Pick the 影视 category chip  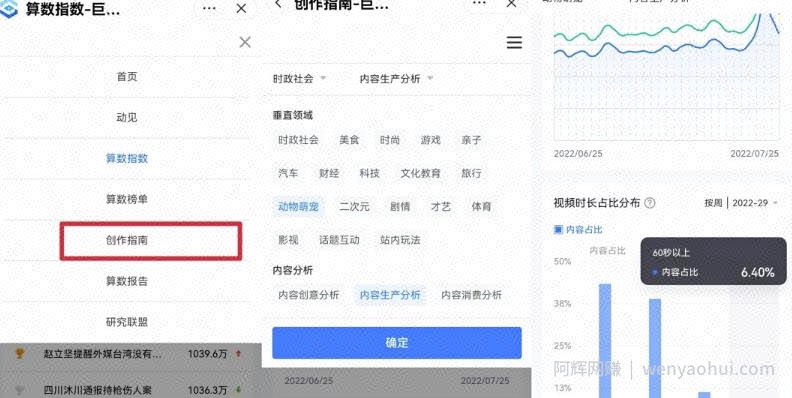(x=288, y=240)
